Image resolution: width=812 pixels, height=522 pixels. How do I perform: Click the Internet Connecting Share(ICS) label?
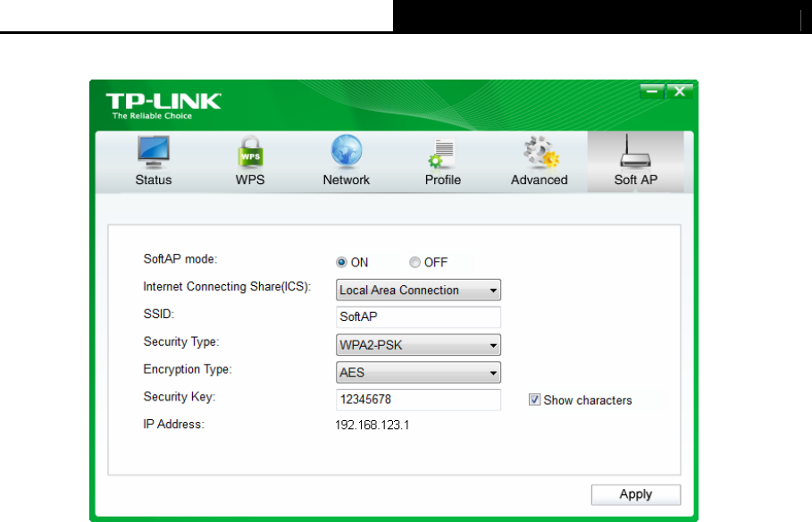click(x=227, y=287)
